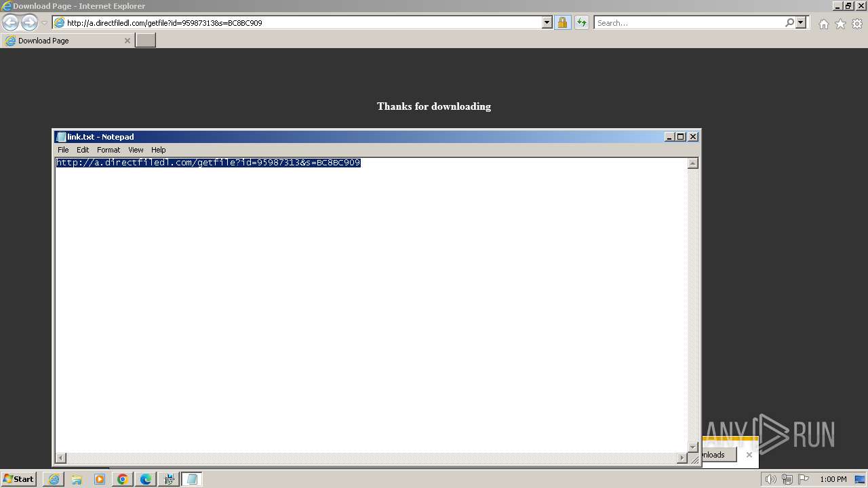Open the Notepad View menu

[x=136, y=150]
